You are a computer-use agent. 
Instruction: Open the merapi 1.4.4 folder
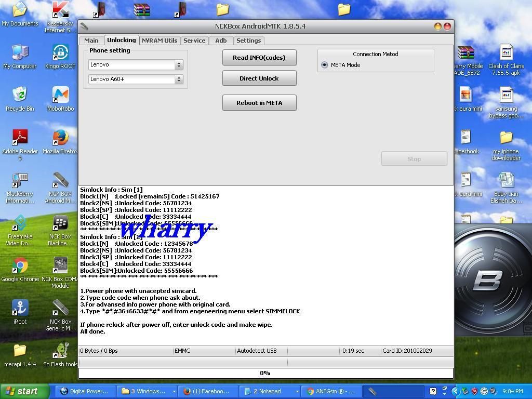point(20,355)
